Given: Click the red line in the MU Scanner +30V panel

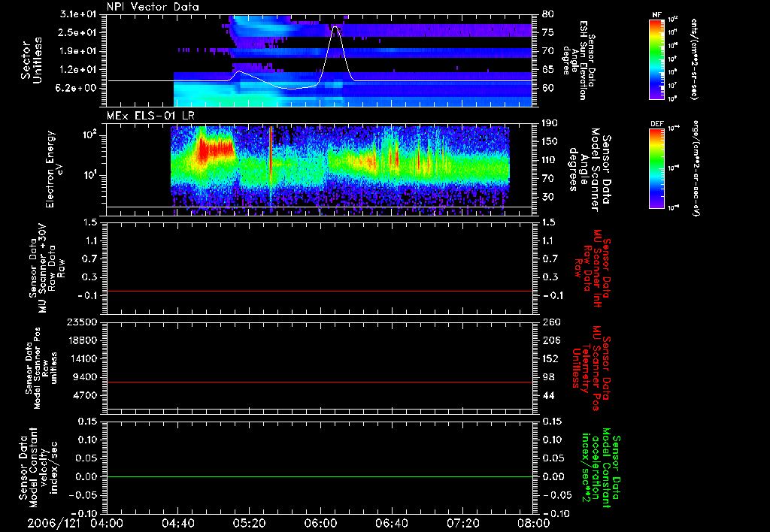Looking at the screenshot, I should (320, 291).
